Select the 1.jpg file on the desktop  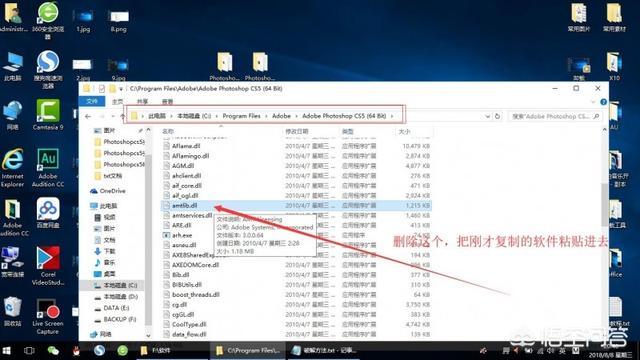coord(83,20)
